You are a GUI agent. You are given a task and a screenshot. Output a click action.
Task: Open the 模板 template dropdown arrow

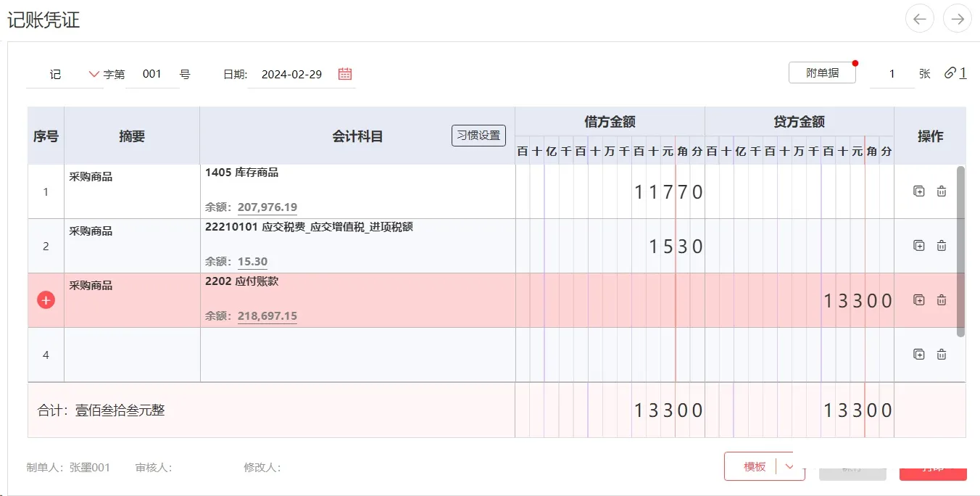point(790,466)
